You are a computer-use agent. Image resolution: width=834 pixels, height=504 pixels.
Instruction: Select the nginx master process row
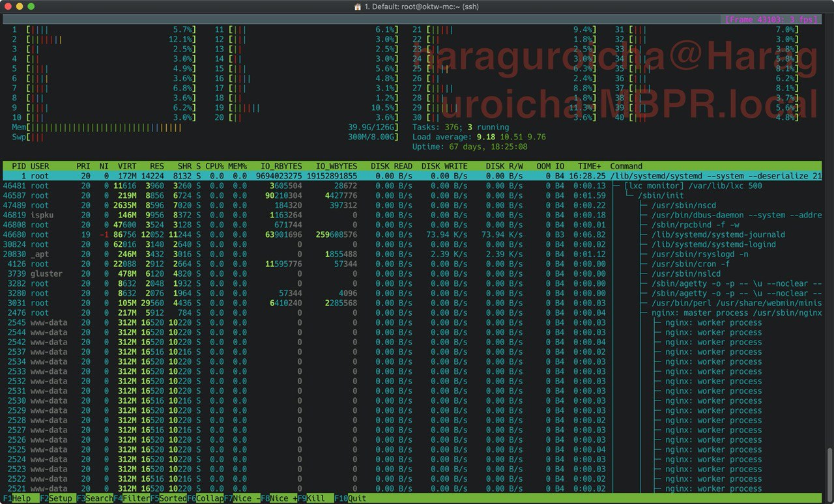tap(413, 313)
